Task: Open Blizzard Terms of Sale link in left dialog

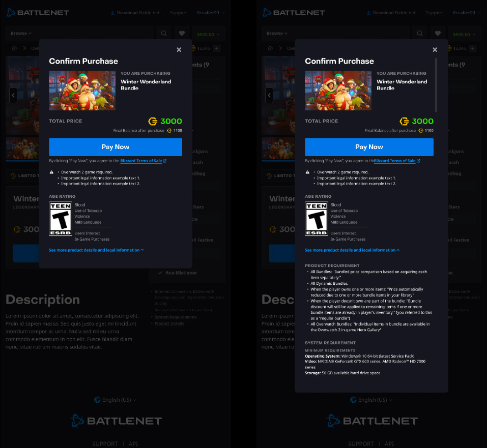Action: 143,161
